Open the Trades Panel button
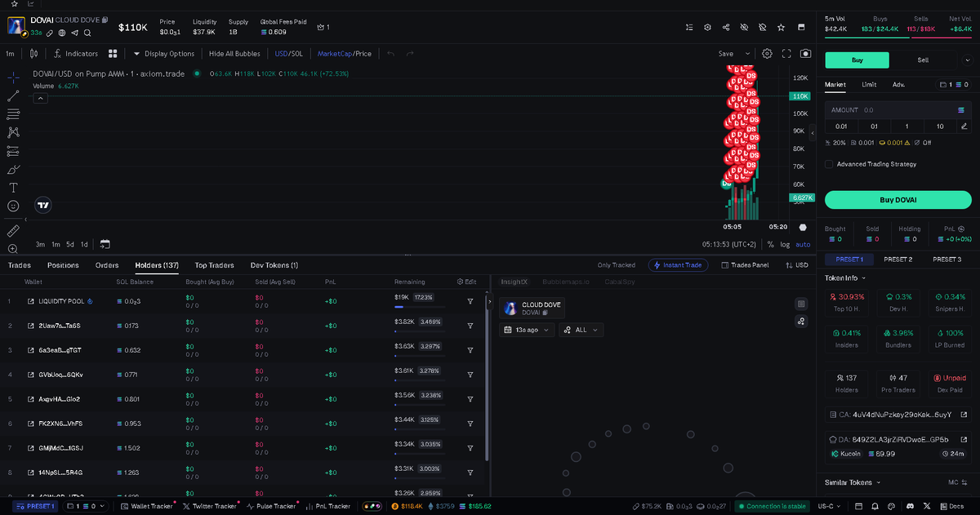980x515 pixels. [x=744, y=265]
